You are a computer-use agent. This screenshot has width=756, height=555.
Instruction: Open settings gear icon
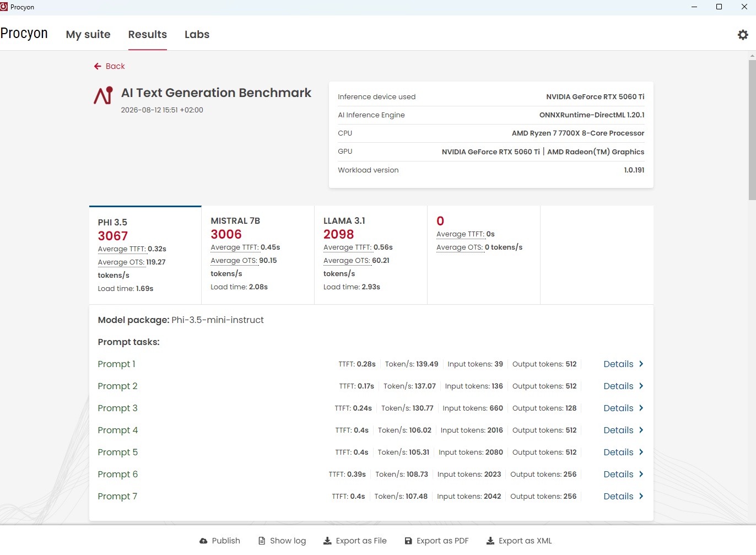coord(743,35)
